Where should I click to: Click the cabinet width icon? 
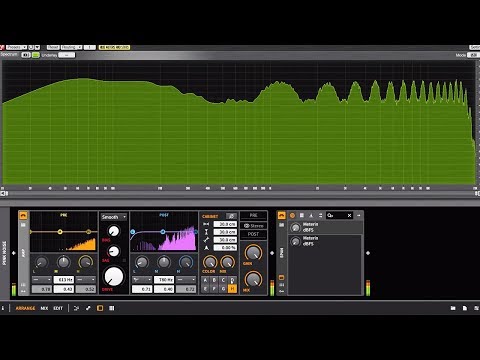point(206,224)
